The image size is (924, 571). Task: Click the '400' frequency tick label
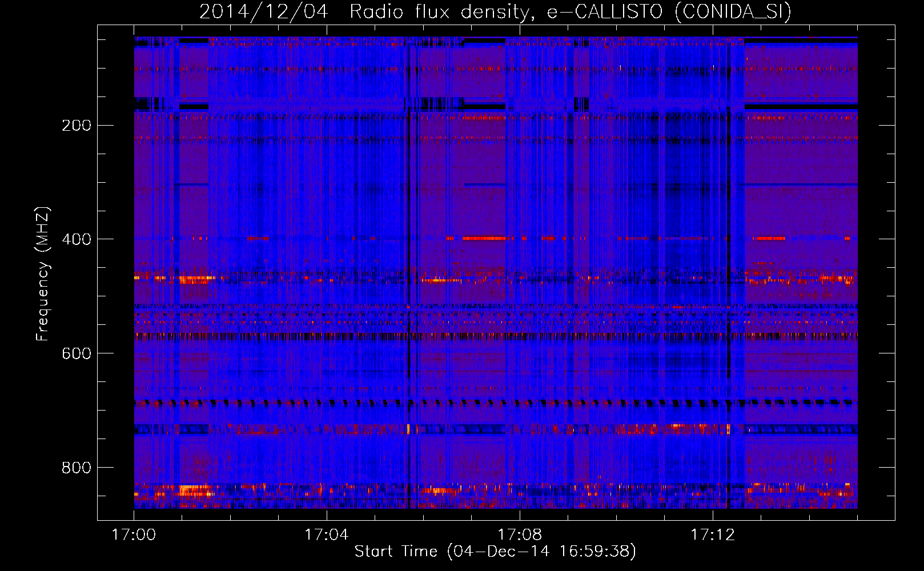click(77, 239)
